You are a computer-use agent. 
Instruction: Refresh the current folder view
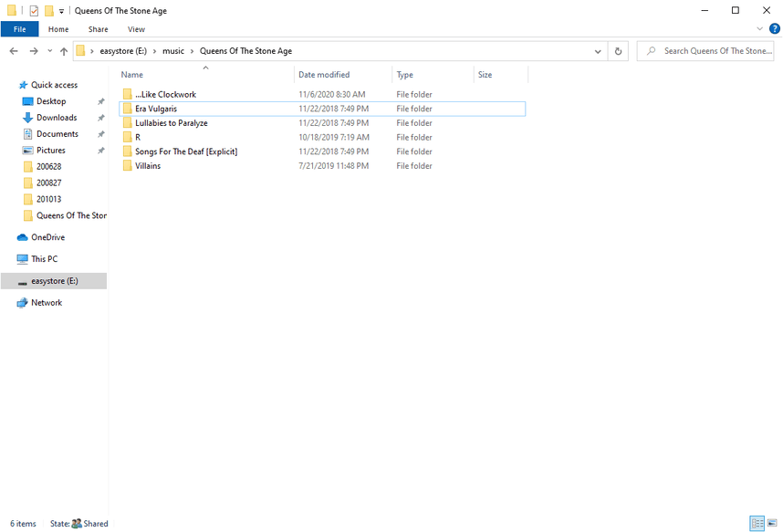(x=618, y=51)
